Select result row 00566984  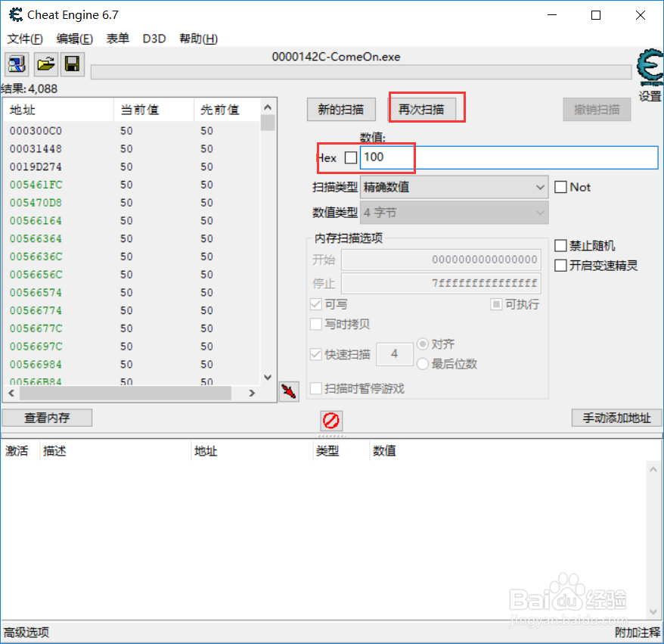tap(132, 364)
